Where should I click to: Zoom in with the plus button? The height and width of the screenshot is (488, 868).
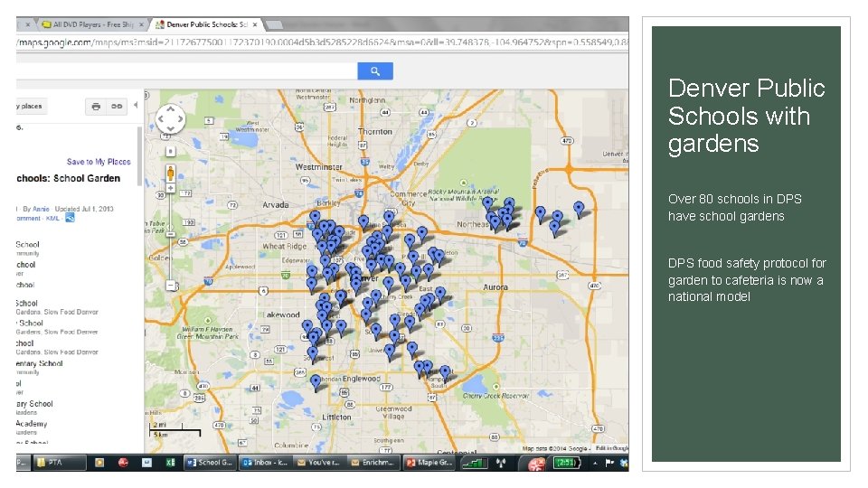coord(171,188)
